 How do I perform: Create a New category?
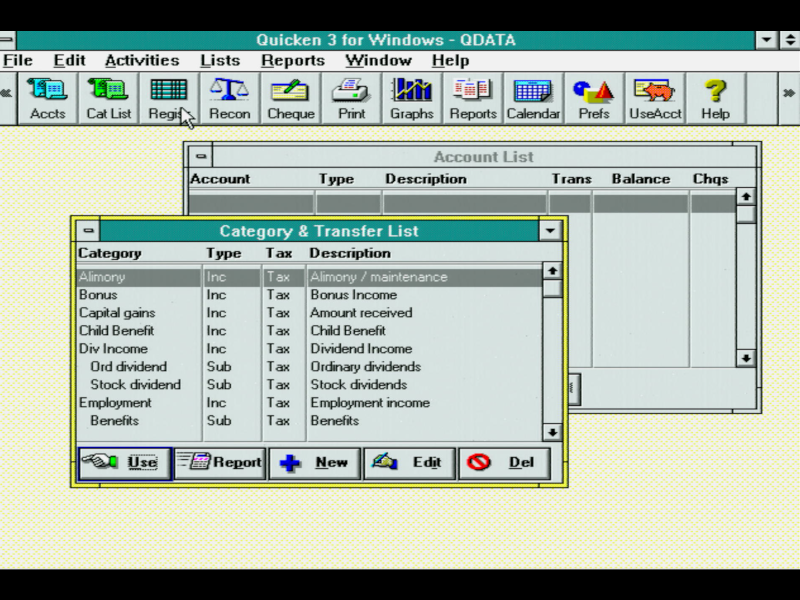click(315, 463)
